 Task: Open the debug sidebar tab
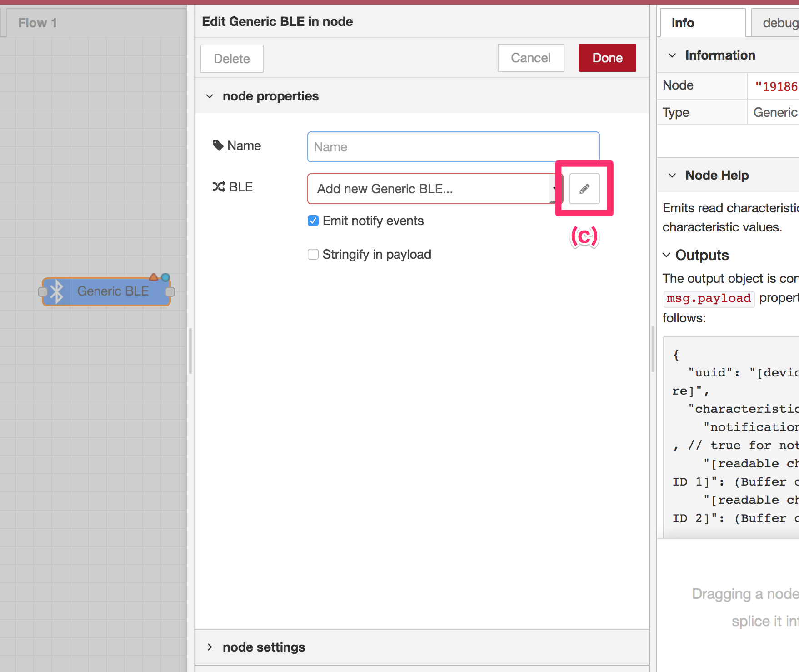point(775,23)
